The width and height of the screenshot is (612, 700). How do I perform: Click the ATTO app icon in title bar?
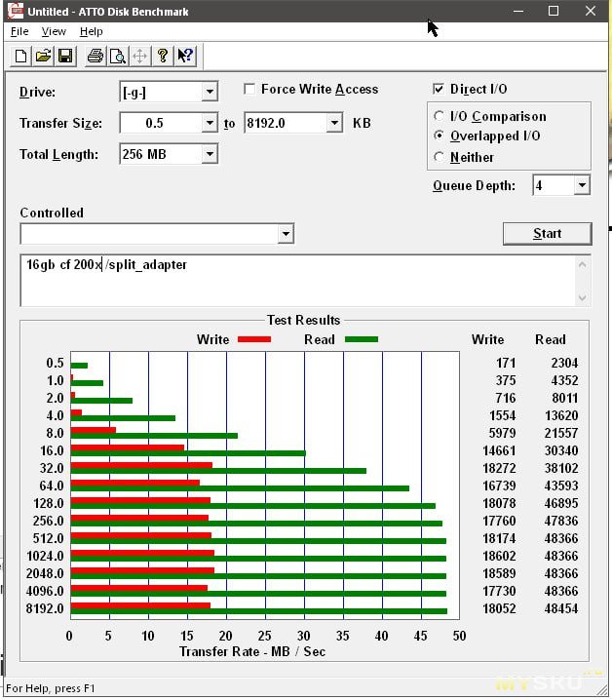(x=13, y=12)
